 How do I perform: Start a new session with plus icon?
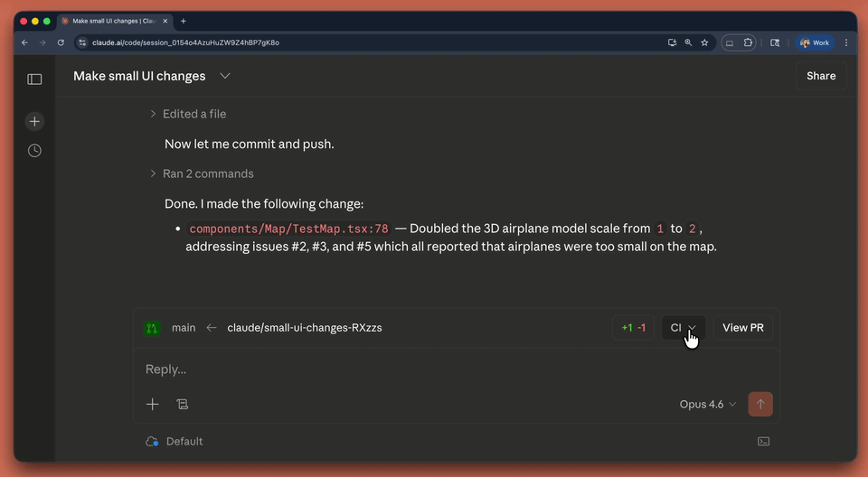(34, 121)
